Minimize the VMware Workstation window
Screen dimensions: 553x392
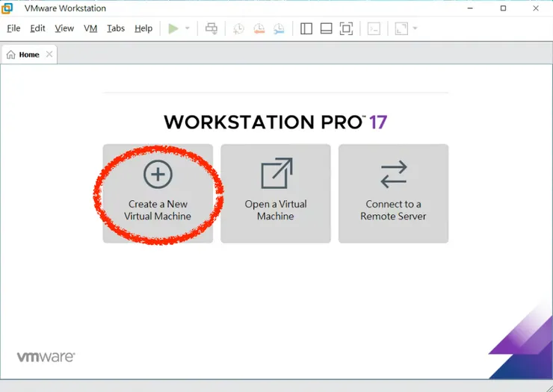(470, 8)
